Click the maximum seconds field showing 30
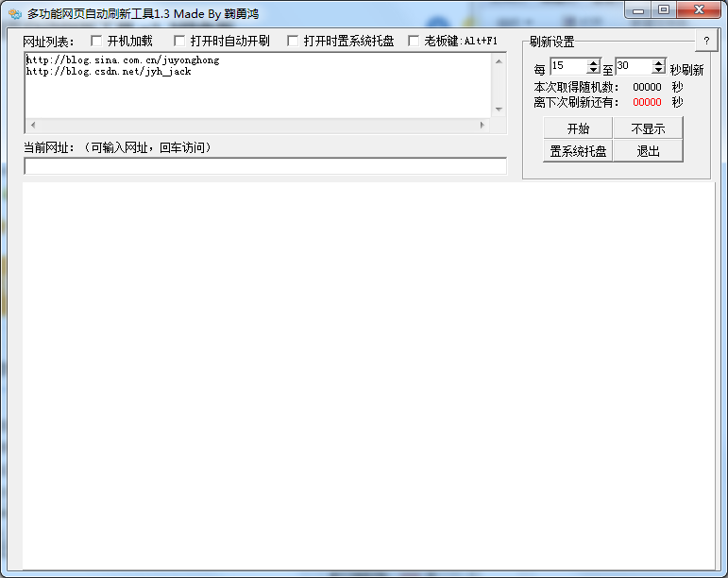The height and width of the screenshot is (578, 728). click(634, 66)
